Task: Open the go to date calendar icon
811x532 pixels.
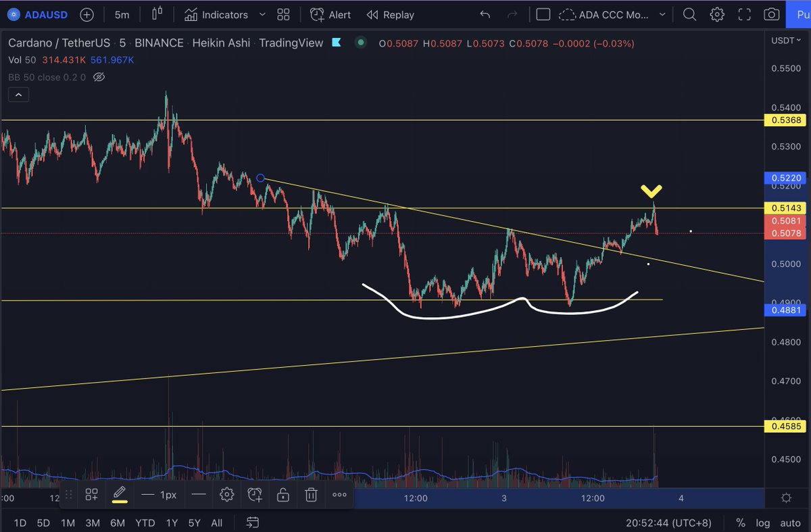Action: point(252,523)
